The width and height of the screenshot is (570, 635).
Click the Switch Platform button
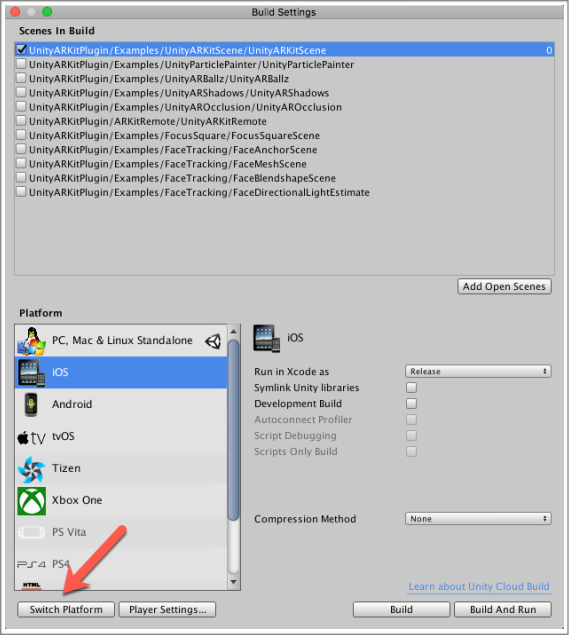click(x=66, y=609)
